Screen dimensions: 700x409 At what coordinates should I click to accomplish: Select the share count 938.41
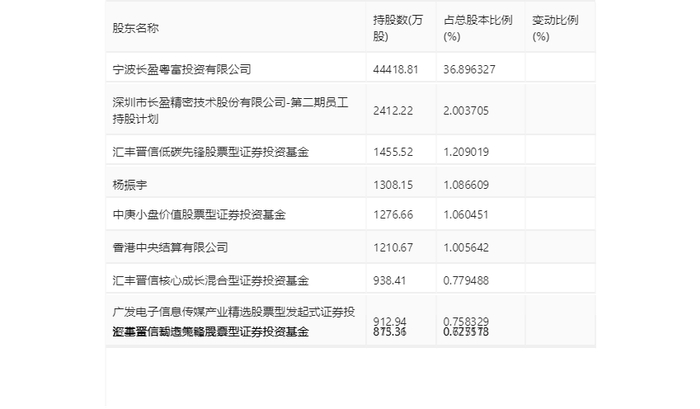click(390, 280)
